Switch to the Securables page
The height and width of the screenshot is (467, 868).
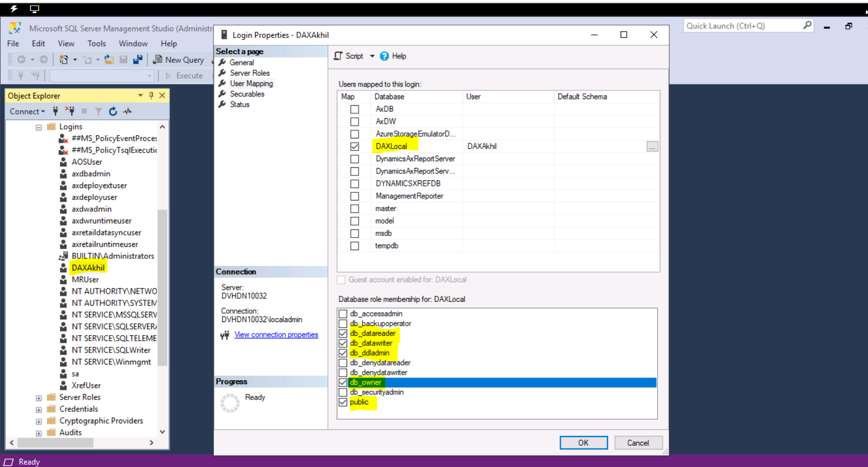247,94
